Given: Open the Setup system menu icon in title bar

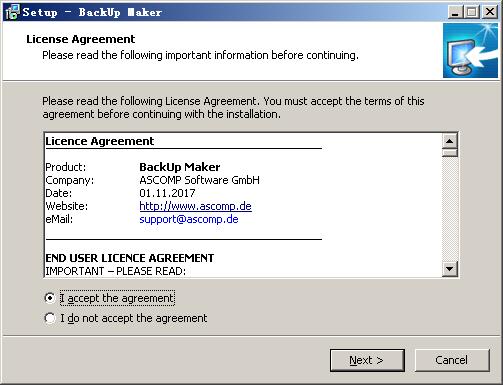Looking at the screenshot, I should pyautogui.click(x=12, y=12).
